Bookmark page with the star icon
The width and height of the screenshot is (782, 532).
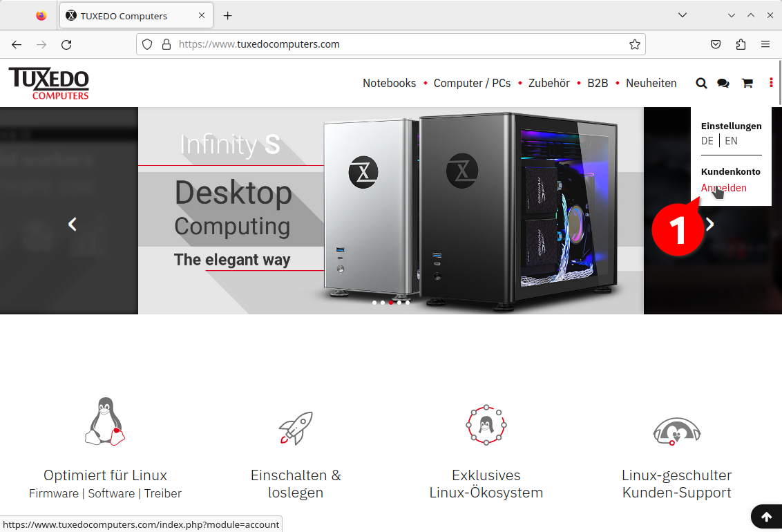click(x=634, y=44)
